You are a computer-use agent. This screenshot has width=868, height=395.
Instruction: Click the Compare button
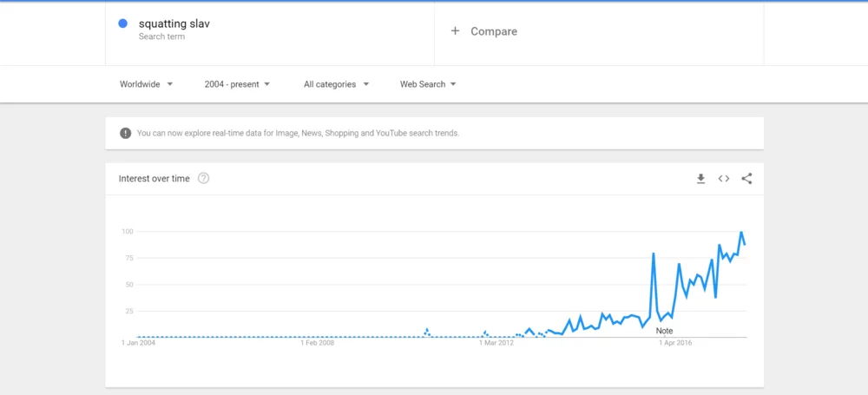tap(493, 31)
